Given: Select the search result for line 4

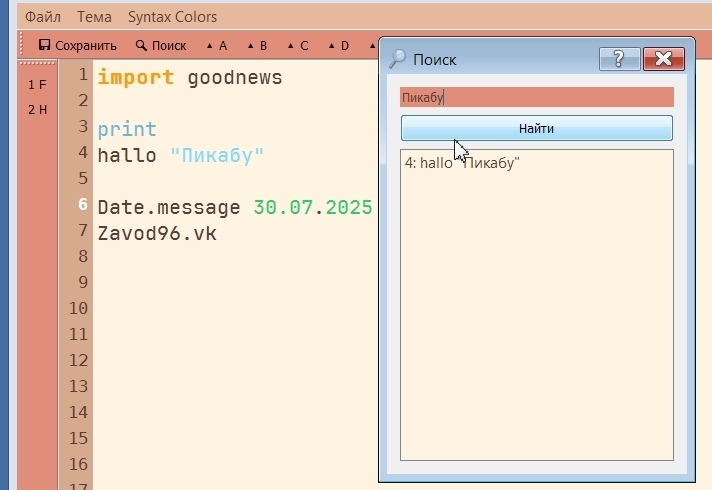Looking at the screenshot, I should pos(462,163).
